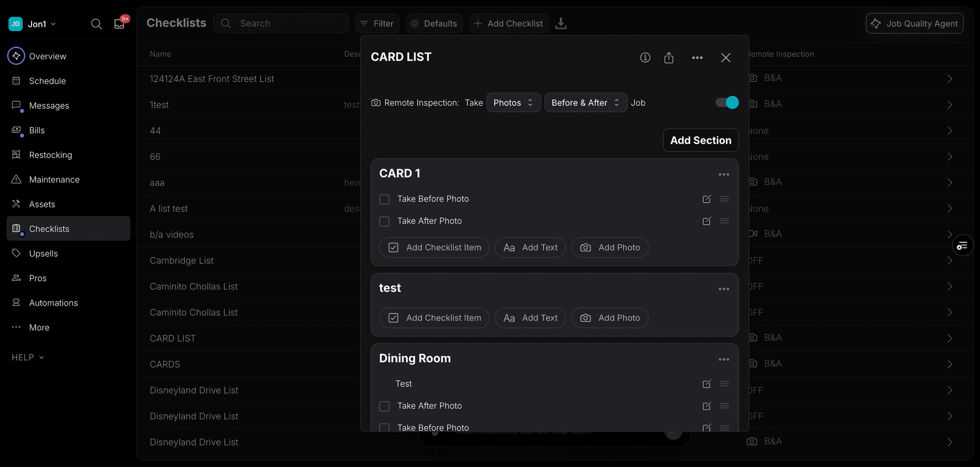Click the export download icon in the toolbar
Screen dimensions: 980x467
pos(561,24)
